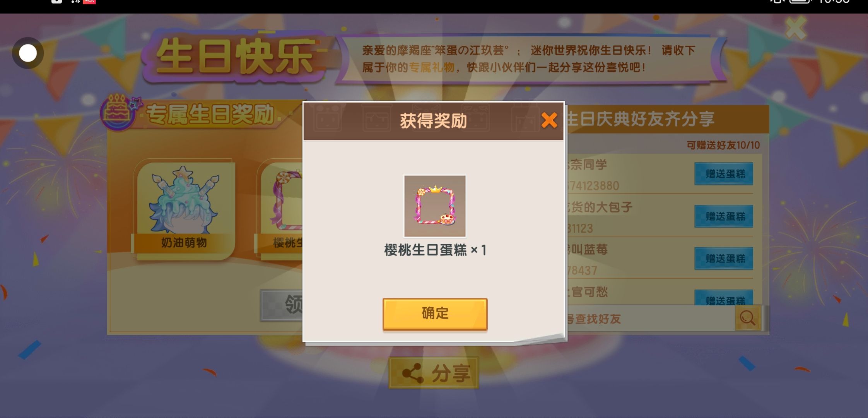The image size is (868, 418).
Task: Select the 奶油萌物 cream hair reward
Action: [184, 209]
